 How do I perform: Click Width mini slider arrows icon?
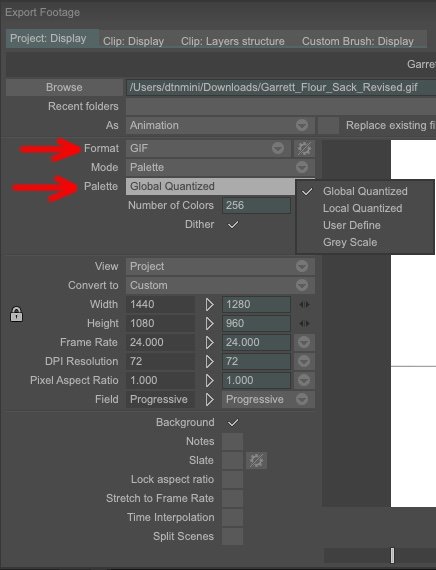click(304, 305)
